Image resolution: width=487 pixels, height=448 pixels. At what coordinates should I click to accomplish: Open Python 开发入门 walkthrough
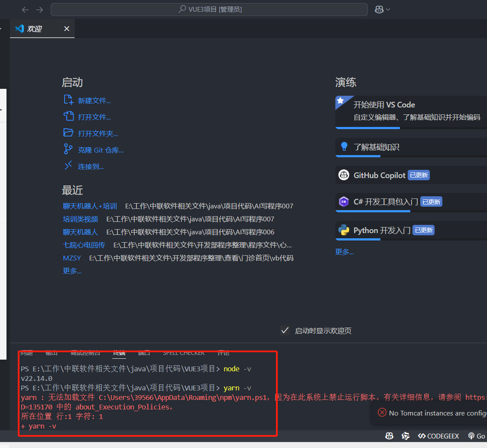(411, 230)
